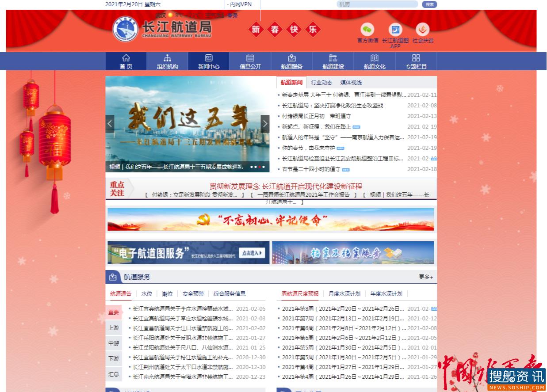The image size is (547, 392).
Task: Open 专题栏目 special topics section
Action: point(416,61)
